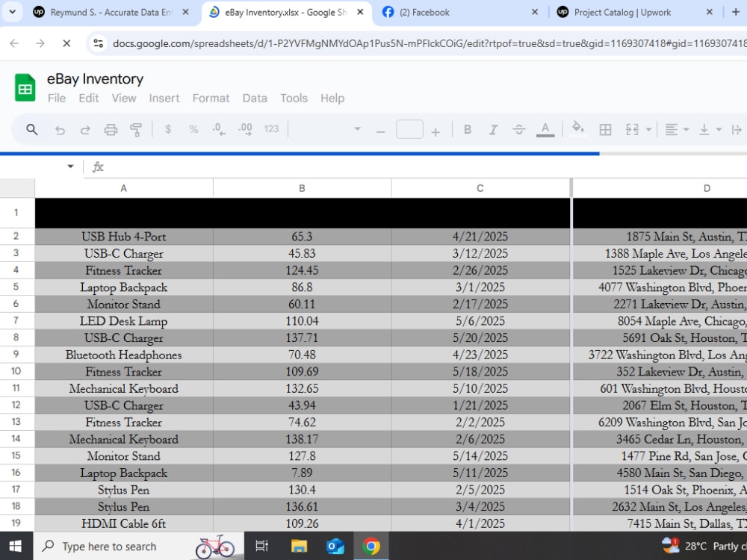Viewport: 747px width, 560px height.
Task: Click the search menus magnifier icon
Action: coord(31,129)
